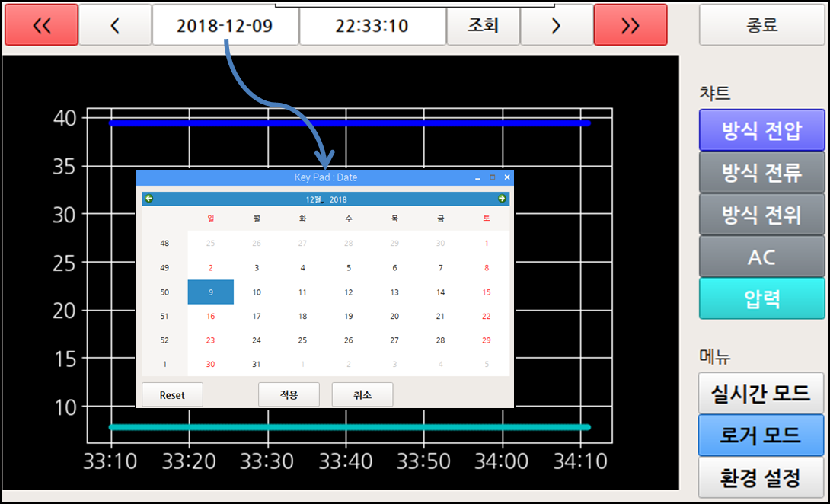Open the 2018-12-09 date field
Viewport: 830px width, 504px height.
[225, 25]
